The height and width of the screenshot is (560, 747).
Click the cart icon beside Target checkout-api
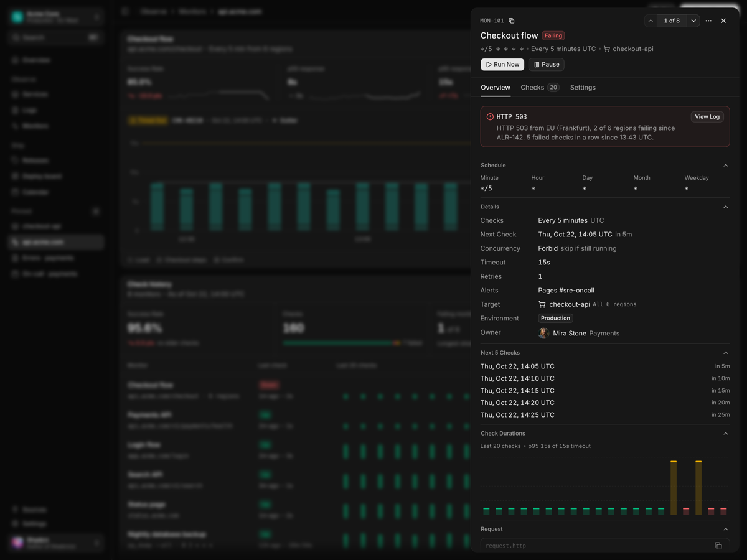(x=542, y=304)
